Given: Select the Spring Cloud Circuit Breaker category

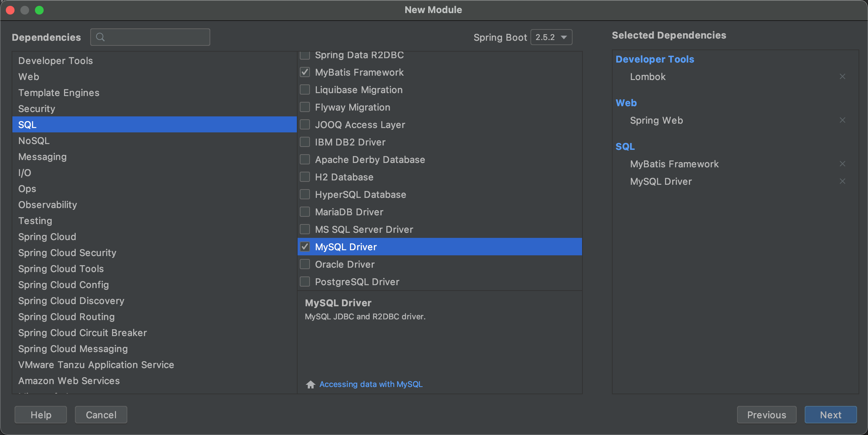Looking at the screenshot, I should click(154, 333).
